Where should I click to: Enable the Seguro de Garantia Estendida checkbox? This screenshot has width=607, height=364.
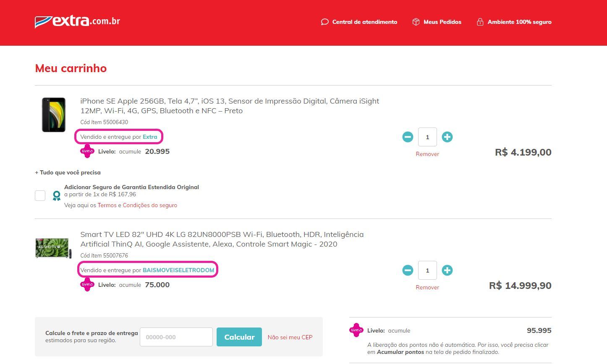40,195
